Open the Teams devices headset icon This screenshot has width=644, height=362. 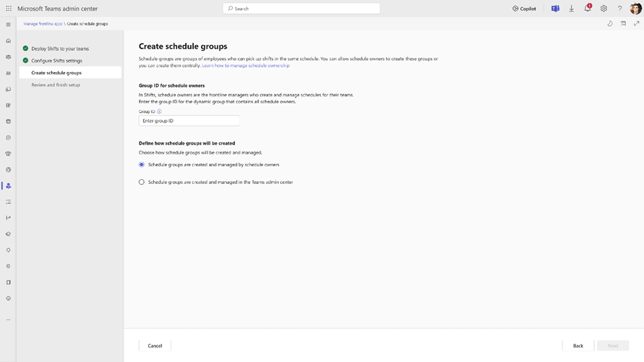coord(8,89)
